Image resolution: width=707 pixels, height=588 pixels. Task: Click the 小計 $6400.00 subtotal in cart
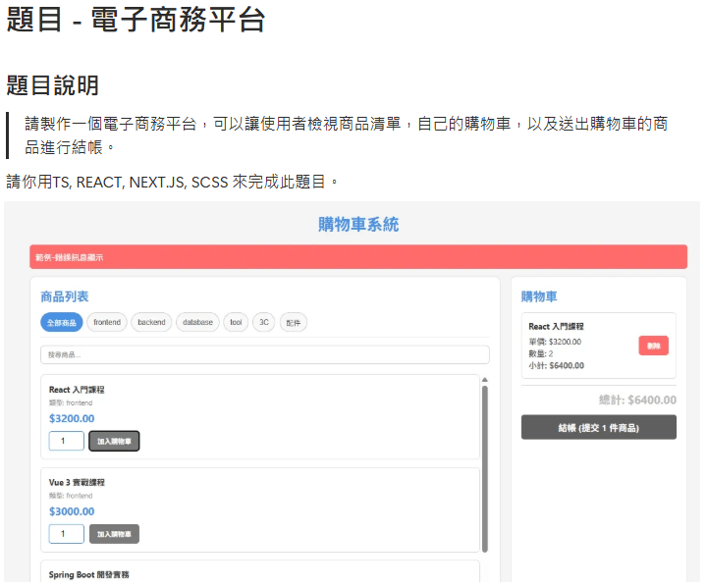pos(556,366)
